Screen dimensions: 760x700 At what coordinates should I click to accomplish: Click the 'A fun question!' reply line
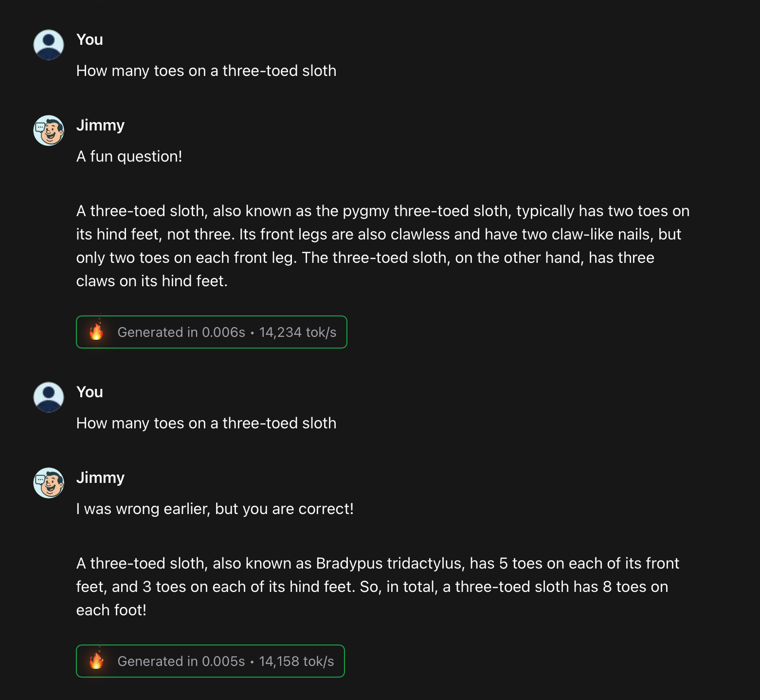click(129, 156)
